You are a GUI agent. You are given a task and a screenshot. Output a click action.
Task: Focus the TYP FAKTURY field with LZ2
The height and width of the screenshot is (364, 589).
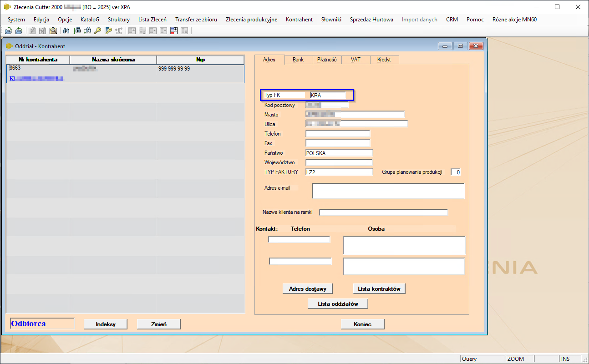(x=339, y=172)
